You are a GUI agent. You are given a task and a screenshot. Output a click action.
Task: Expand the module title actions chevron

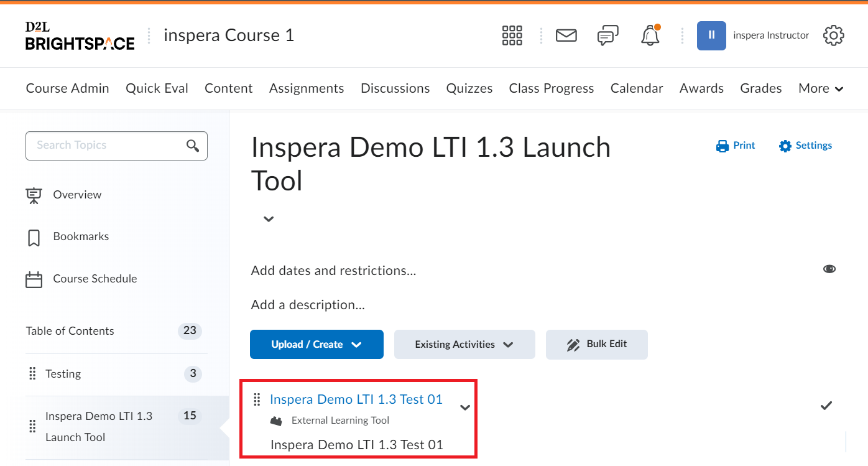coord(269,219)
